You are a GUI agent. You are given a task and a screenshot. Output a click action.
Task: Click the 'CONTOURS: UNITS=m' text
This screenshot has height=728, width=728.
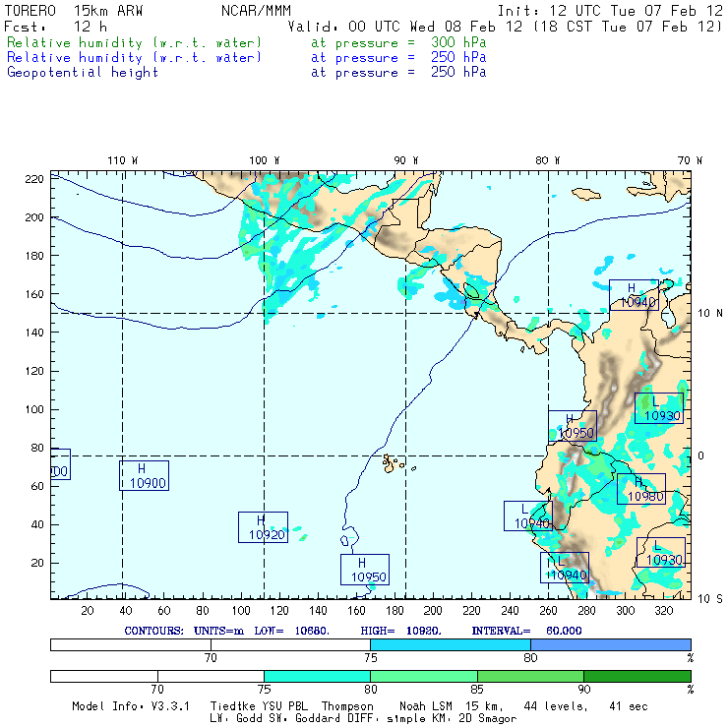tap(184, 631)
